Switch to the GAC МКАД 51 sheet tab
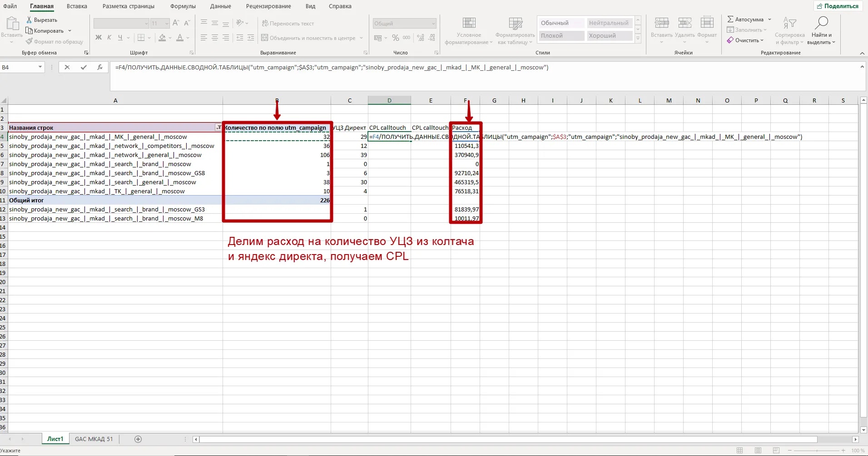The width and height of the screenshot is (868, 456). click(x=94, y=439)
